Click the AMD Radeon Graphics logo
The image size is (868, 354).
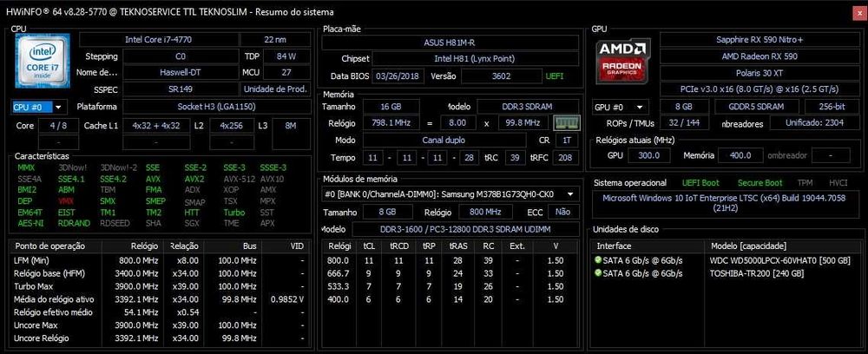(623, 62)
